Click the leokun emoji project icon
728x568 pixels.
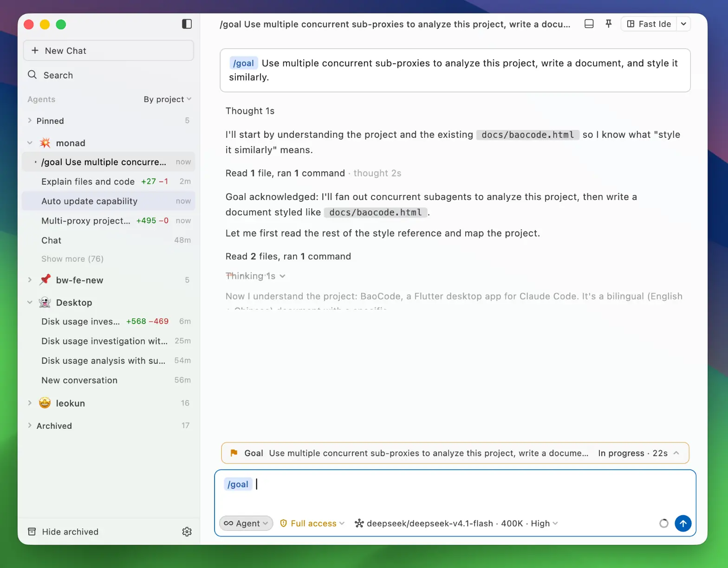45,403
